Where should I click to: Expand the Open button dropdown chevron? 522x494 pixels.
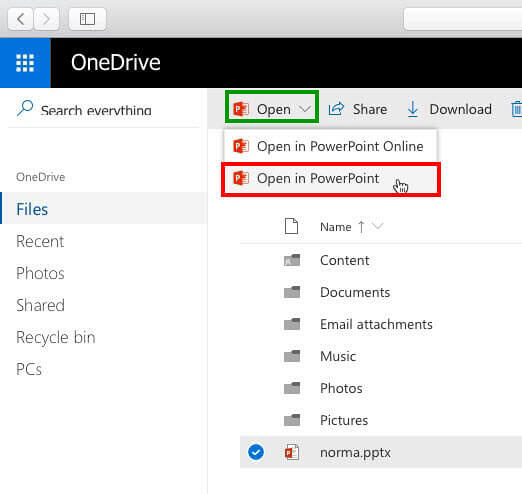[305, 109]
